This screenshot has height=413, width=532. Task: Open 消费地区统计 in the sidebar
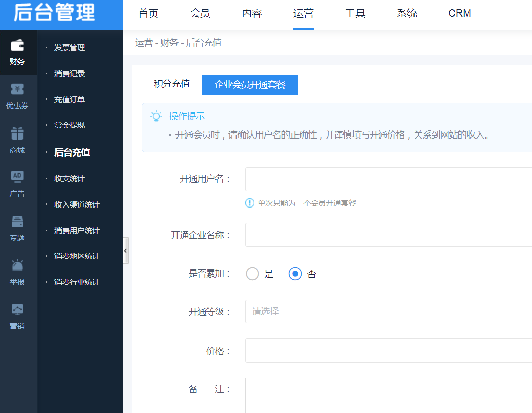click(77, 256)
